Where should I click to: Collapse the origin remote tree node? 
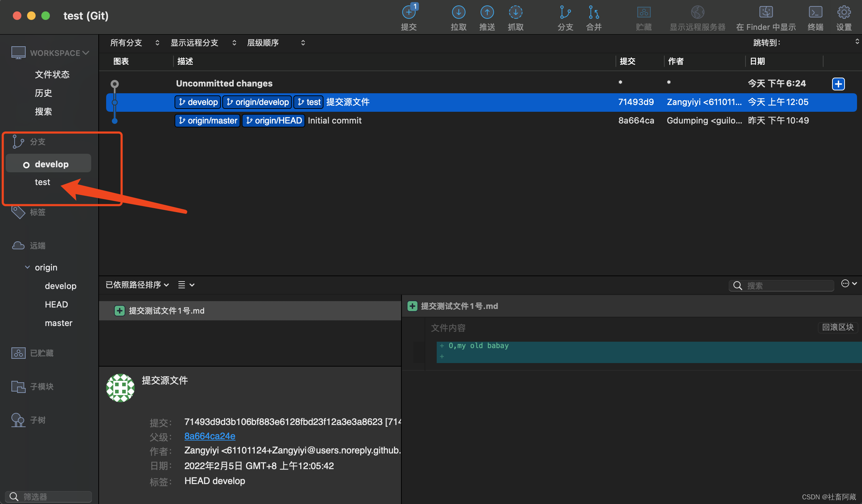(x=27, y=267)
